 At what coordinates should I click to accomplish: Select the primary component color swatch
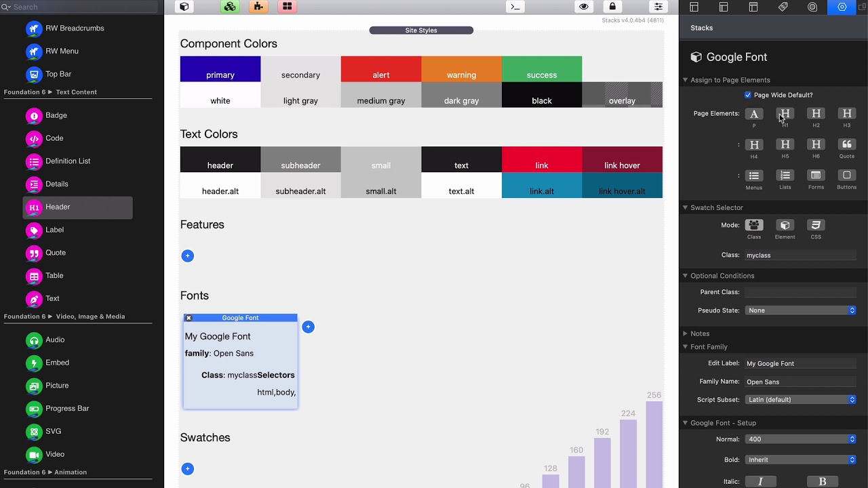220,69
